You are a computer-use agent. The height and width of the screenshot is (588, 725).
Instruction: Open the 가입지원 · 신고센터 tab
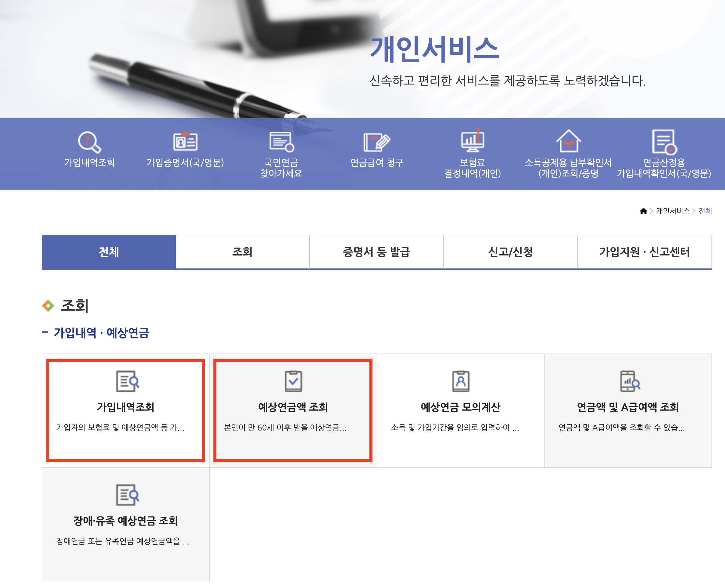(644, 252)
